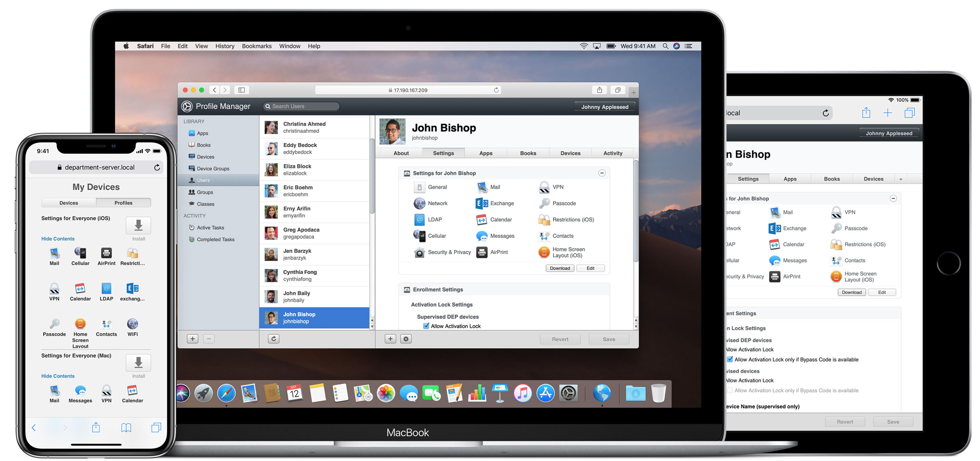Open the History menu in the menu bar
The image size is (980, 461).
click(x=225, y=46)
